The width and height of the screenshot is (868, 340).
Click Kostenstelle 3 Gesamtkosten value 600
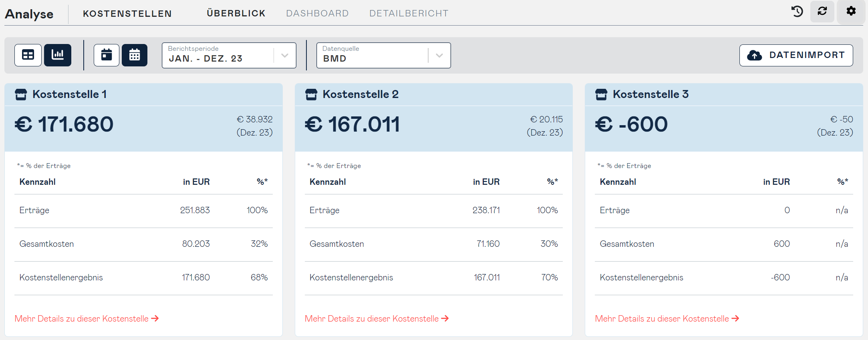click(781, 244)
